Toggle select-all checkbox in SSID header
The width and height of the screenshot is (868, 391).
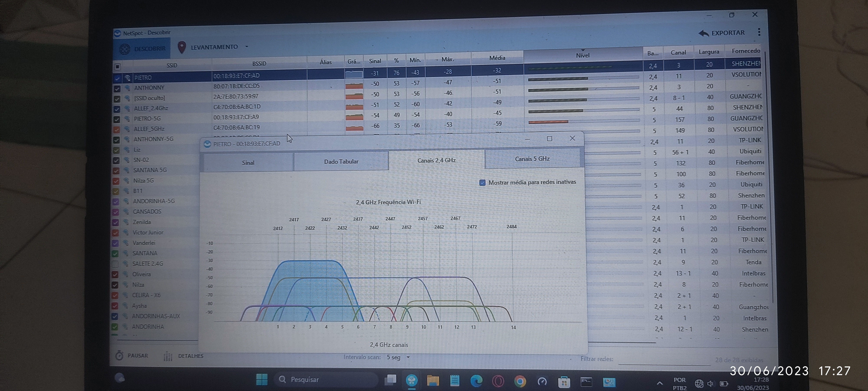click(x=118, y=66)
